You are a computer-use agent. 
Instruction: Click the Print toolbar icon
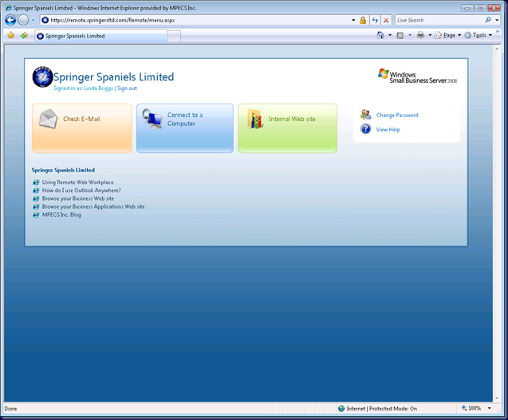coord(420,35)
